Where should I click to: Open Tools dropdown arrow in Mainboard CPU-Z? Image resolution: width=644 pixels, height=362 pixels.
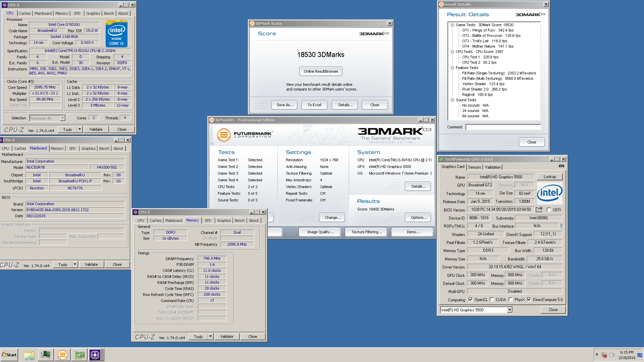(75, 264)
